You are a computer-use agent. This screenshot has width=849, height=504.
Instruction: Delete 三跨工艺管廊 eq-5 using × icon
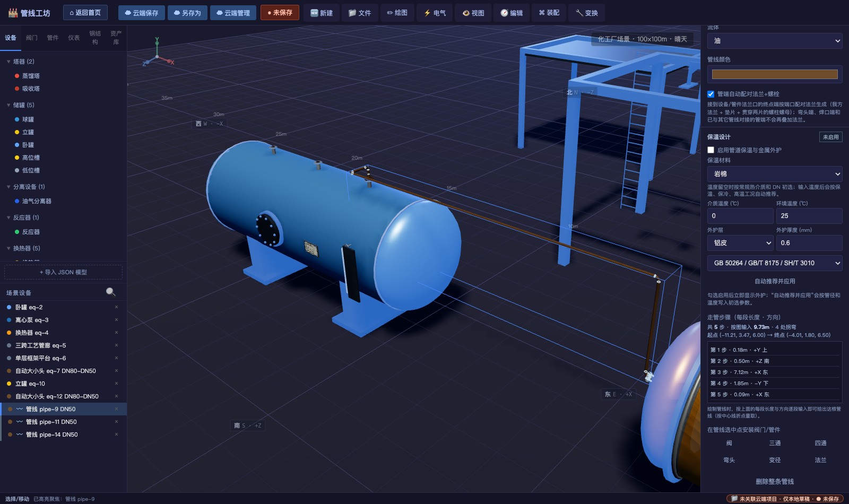117,345
